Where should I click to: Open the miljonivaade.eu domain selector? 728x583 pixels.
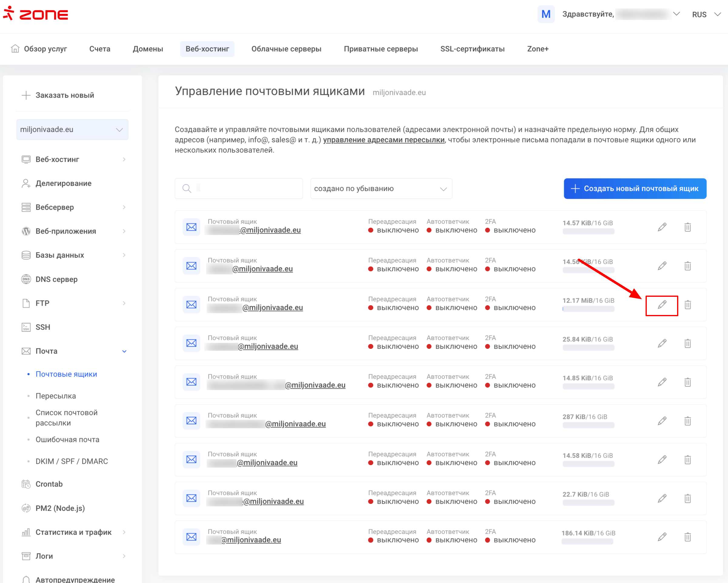pos(72,130)
